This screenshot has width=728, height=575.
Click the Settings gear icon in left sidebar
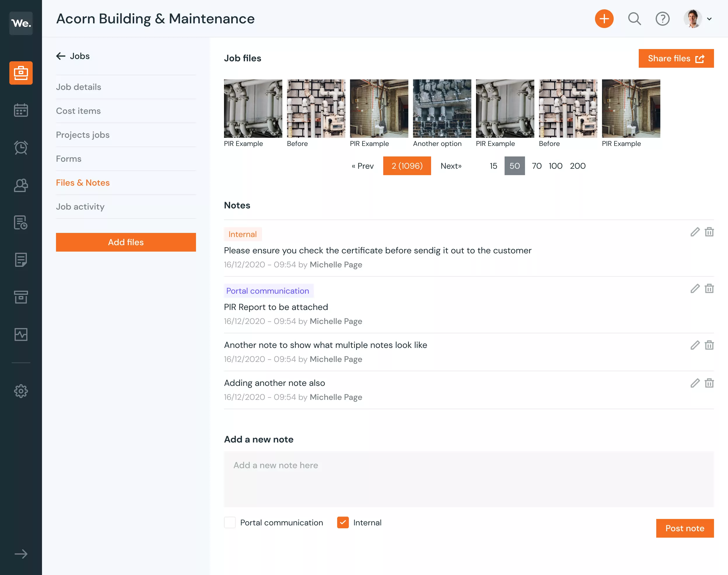(x=21, y=391)
